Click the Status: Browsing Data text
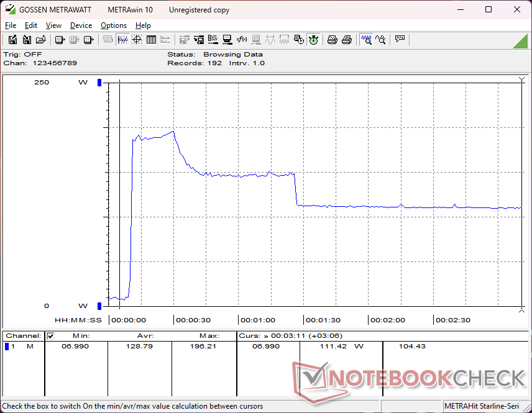Screen dimensions: 532x413 tap(215, 54)
